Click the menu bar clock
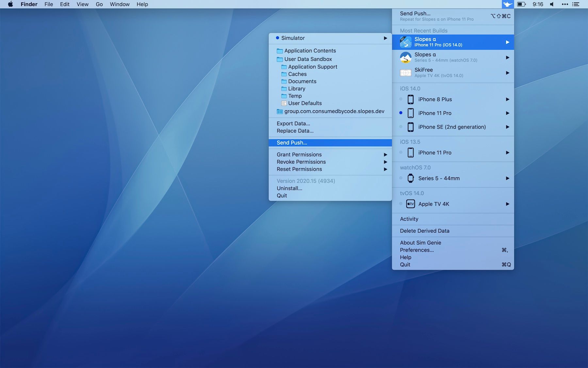The image size is (588, 368). pos(538,4)
